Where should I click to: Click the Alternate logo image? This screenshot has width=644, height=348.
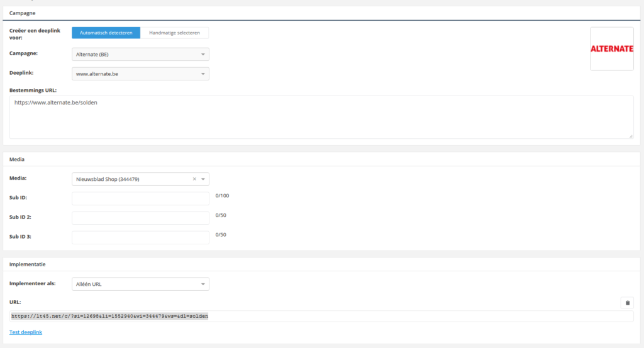pyautogui.click(x=611, y=49)
